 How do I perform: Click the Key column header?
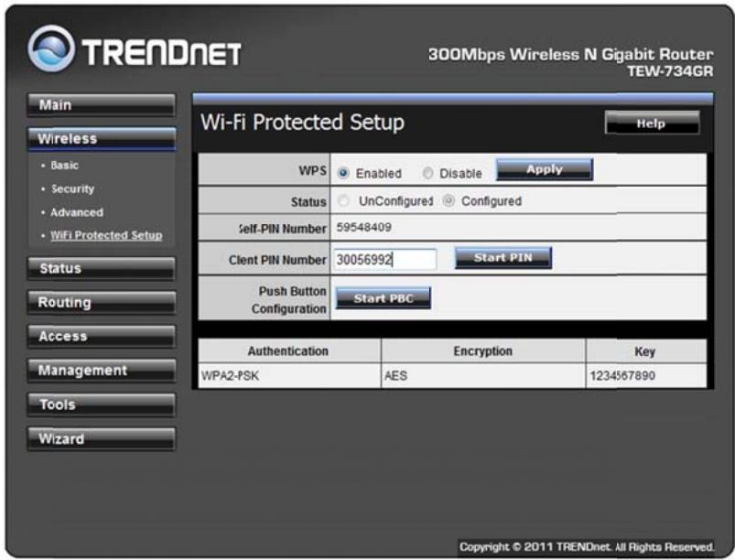(645, 351)
